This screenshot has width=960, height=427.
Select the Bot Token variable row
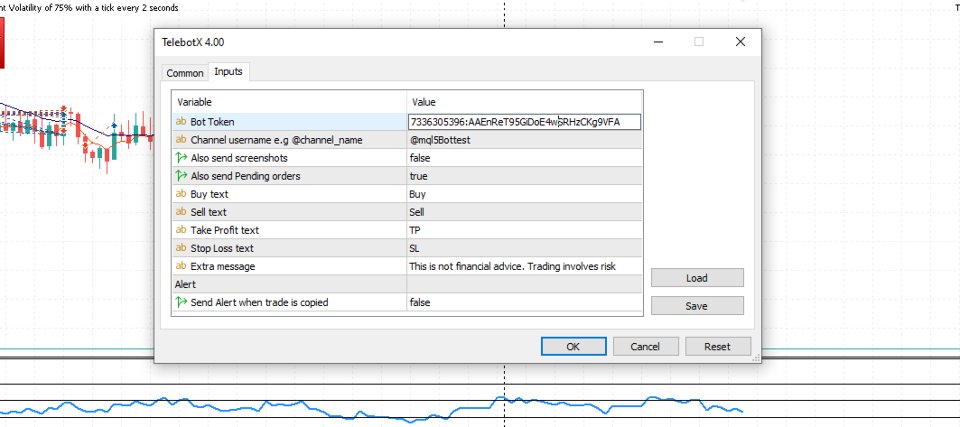pyautogui.click(x=290, y=122)
